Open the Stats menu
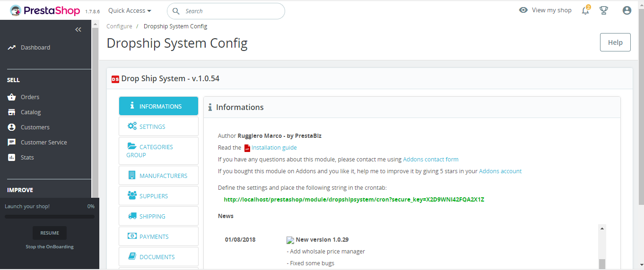 click(x=27, y=157)
